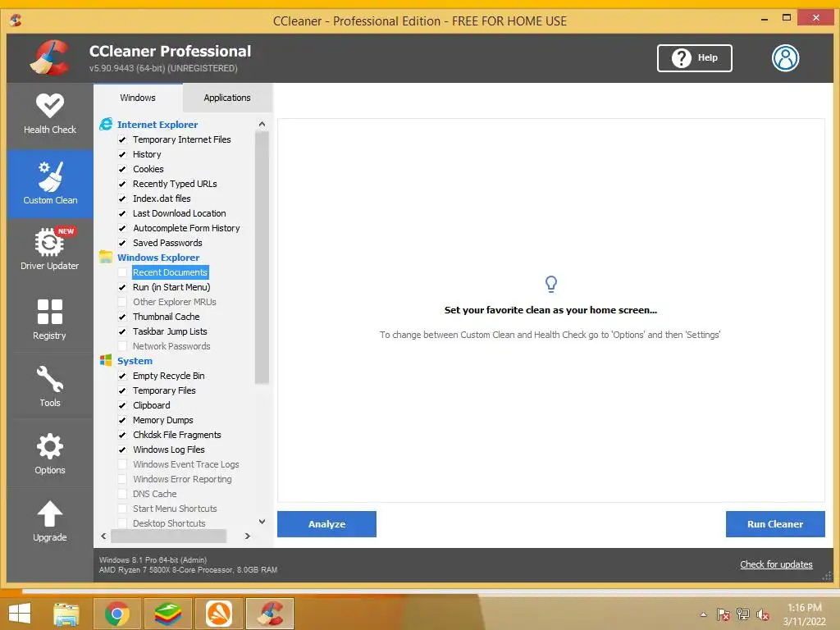Screen dimensions: 840x630
Task: Select the Autocomplete Form History entry
Action: point(186,228)
